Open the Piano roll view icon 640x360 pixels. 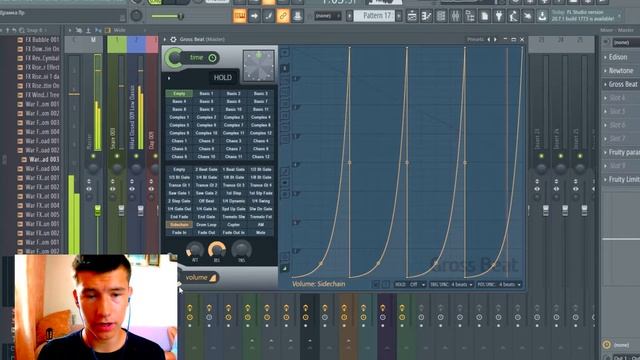point(427,16)
